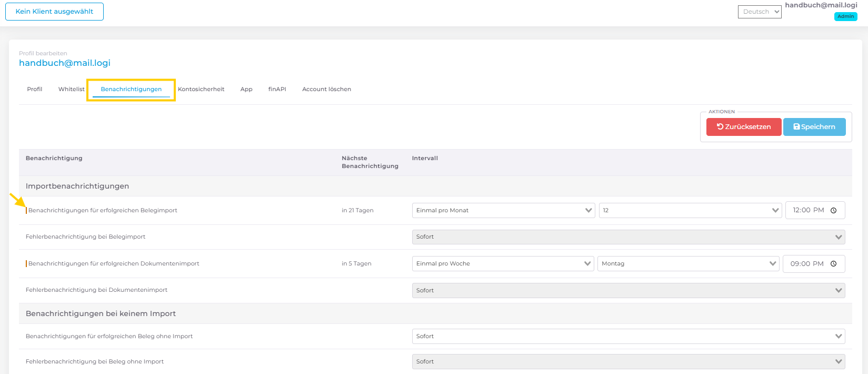This screenshot has width=868, height=374.
Task: Click the blue Speichern button
Action: (x=814, y=127)
